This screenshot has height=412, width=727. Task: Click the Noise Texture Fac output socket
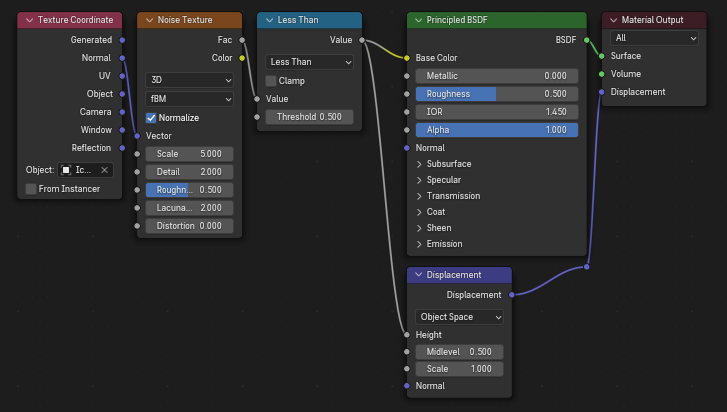point(242,40)
